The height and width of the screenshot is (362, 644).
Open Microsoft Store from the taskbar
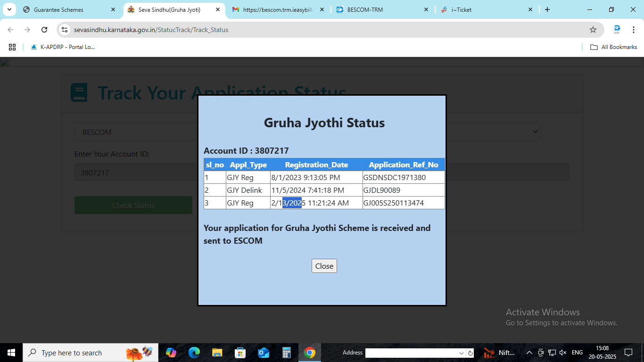[240, 353]
